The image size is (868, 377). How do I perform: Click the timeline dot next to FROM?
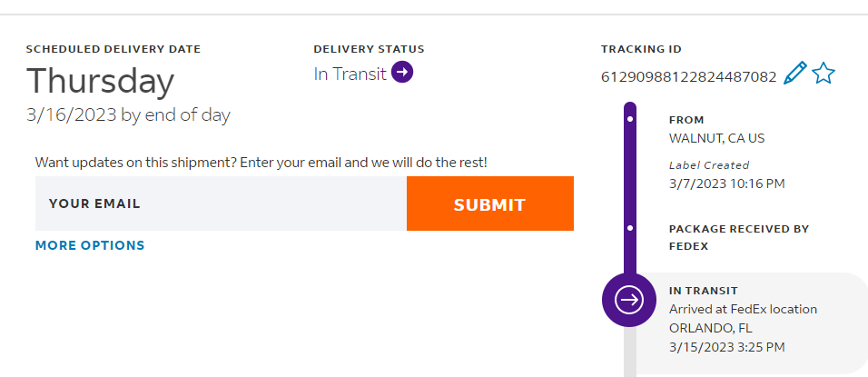[630, 120]
